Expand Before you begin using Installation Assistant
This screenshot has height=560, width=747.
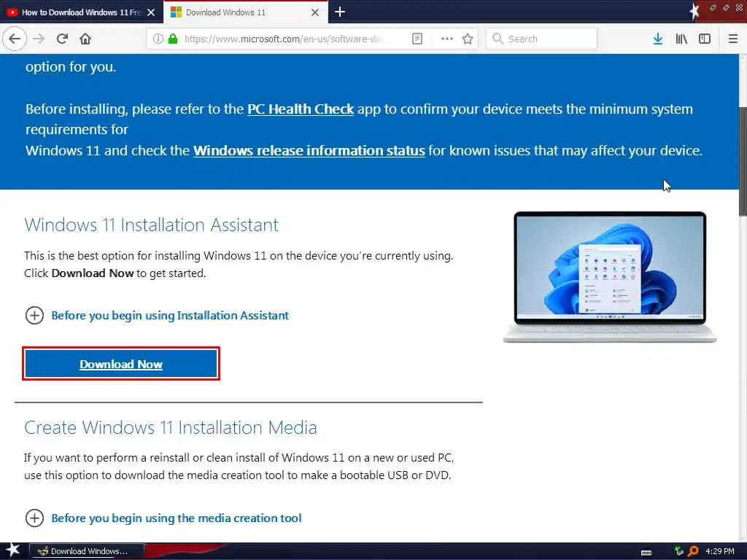click(x=157, y=315)
